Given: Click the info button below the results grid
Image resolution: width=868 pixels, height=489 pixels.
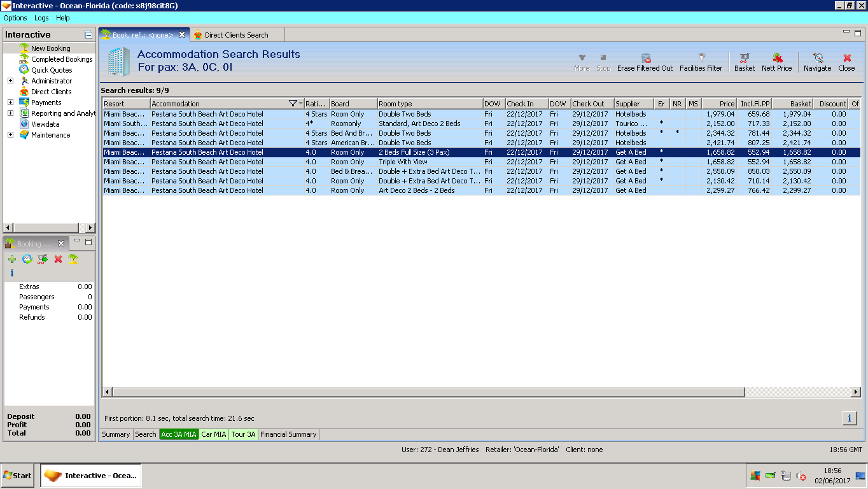Looking at the screenshot, I should (849, 418).
